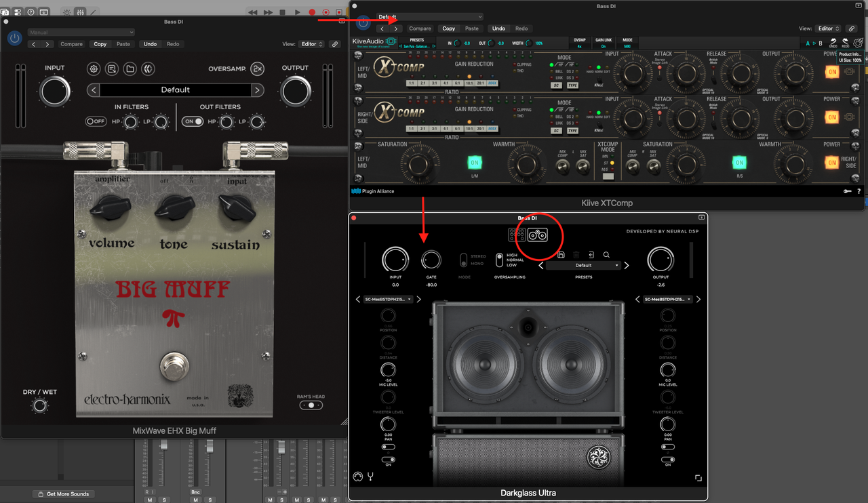This screenshot has width=868, height=503.
Task: Open the Manual preset dropdown in Big Muff
Action: click(81, 32)
